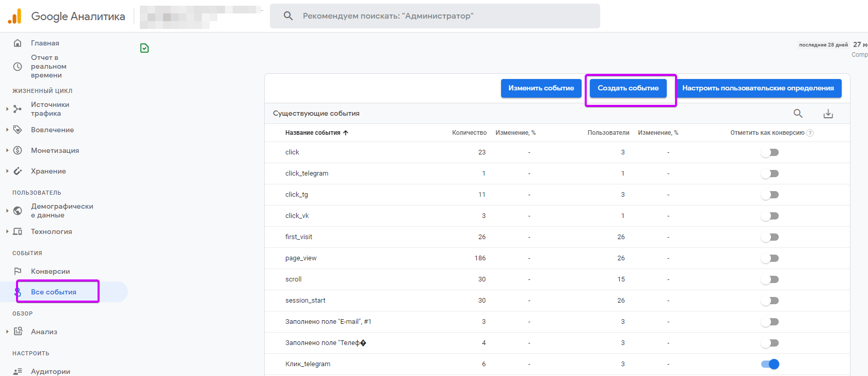Expand the Технология sidebar section
The image size is (868, 376).
[x=7, y=231]
